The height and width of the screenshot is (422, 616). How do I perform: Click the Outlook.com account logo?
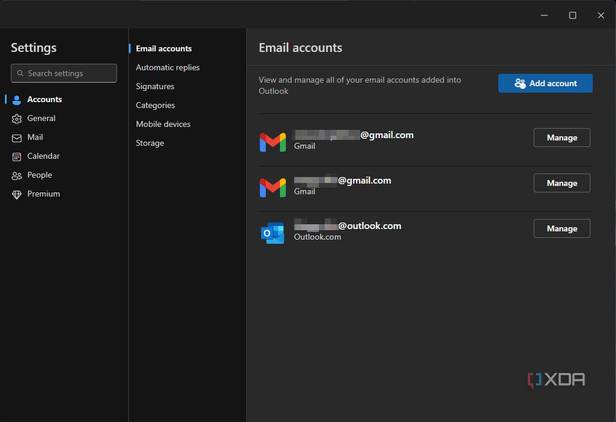point(273,233)
